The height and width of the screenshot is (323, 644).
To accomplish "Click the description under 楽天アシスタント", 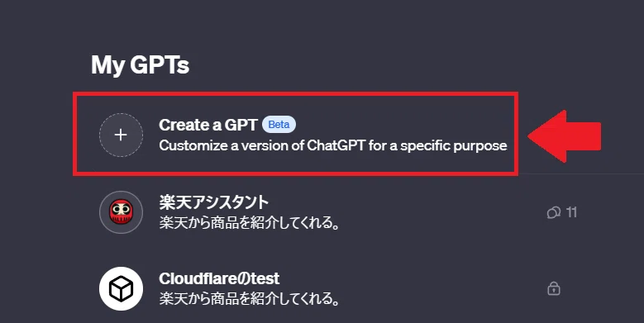I will tap(250, 222).
